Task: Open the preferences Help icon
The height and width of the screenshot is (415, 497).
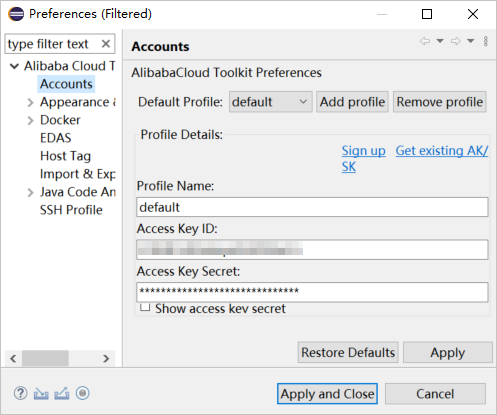Action: click(x=20, y=393)
